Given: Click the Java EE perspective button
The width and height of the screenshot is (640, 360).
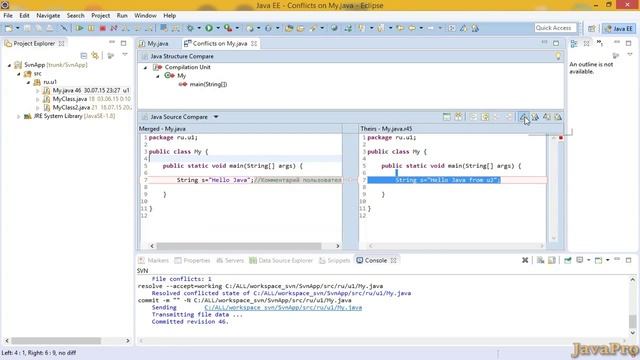Looking at the screenshot, I should [x=619, y=28].
